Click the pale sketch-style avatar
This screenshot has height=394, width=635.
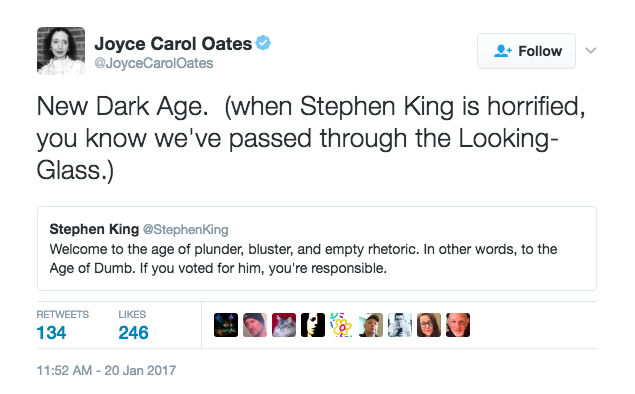click(400, 325)
